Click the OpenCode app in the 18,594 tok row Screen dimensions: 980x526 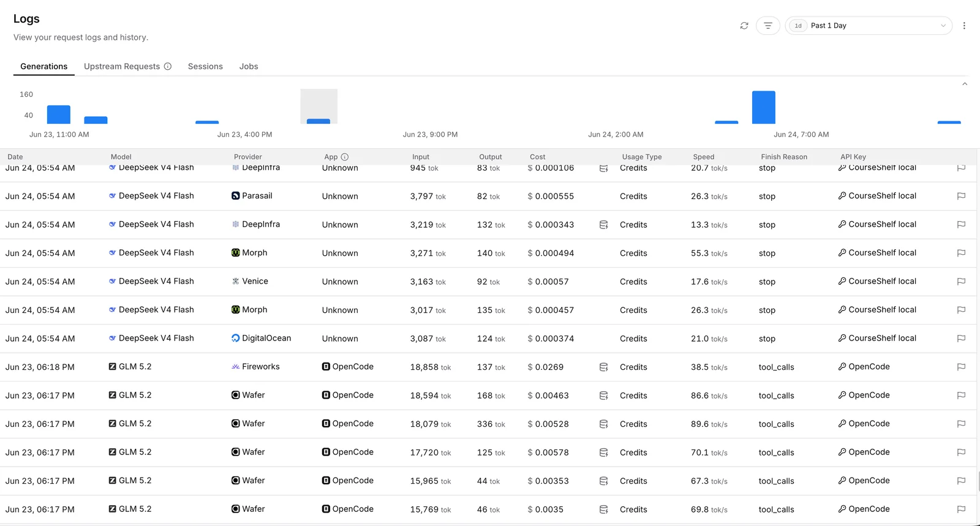click(348, 396)
